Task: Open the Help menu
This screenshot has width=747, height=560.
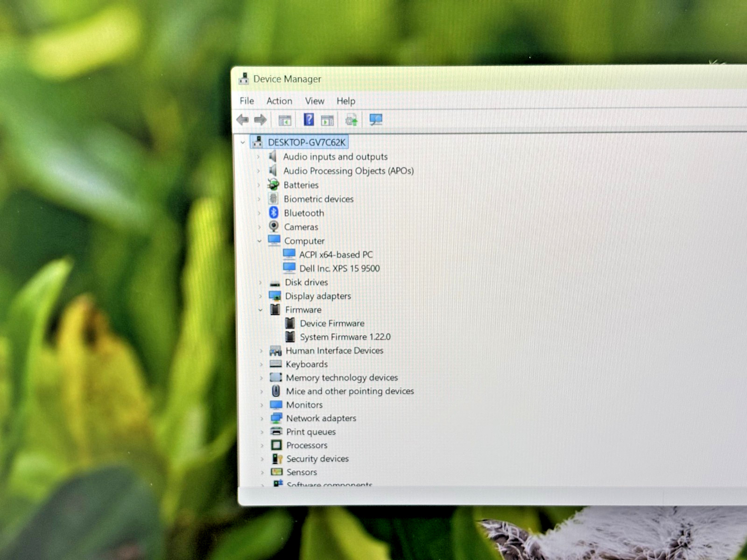Action: coord(346,101)
